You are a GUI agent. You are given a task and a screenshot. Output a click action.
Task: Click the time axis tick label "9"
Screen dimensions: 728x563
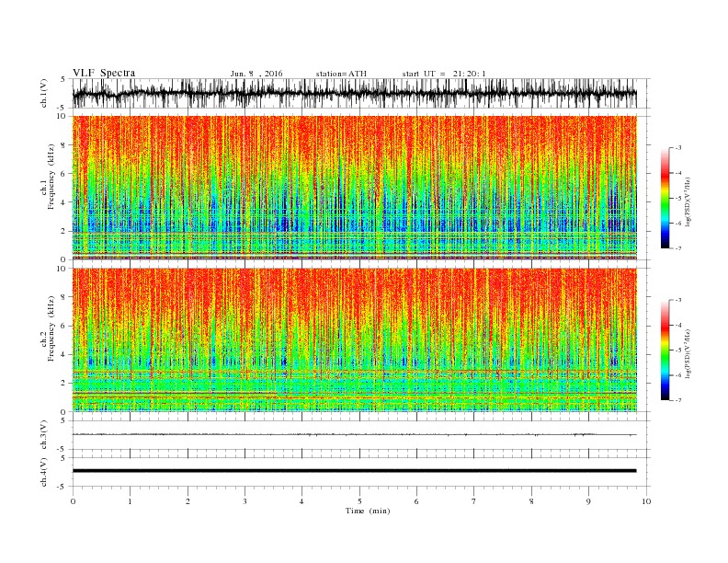point(588,501)
